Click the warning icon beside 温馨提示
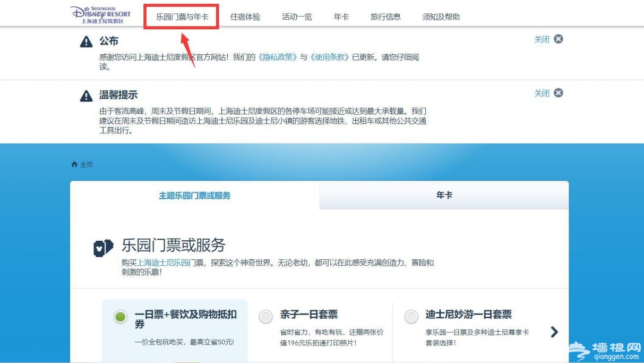The height and width of the screenshot is (363, 644). (86, 96)
